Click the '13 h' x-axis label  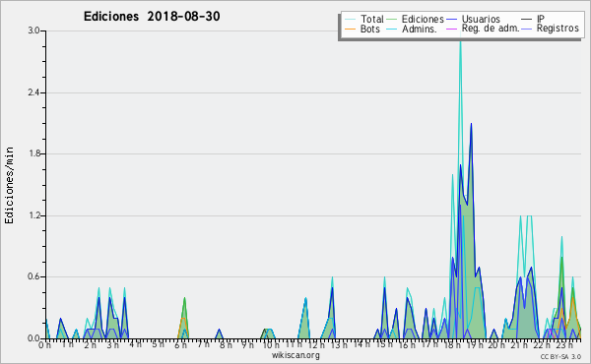pyautogui.click(x=339, y=345)
